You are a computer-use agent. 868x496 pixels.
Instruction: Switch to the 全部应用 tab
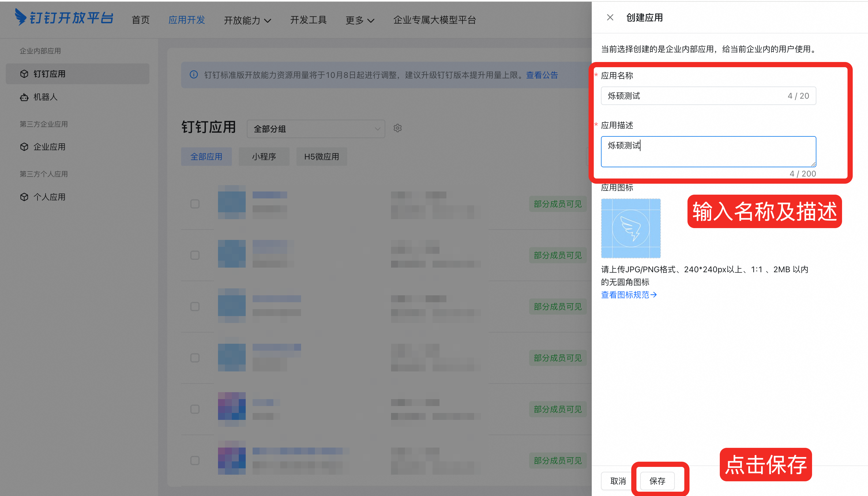[x=206, y=157]
